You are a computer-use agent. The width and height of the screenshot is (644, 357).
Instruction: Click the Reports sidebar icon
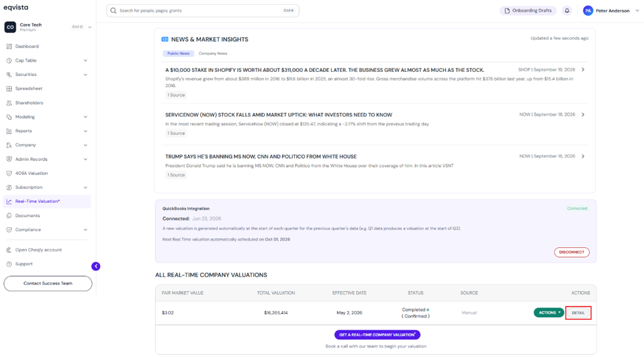tap(9, 131)
